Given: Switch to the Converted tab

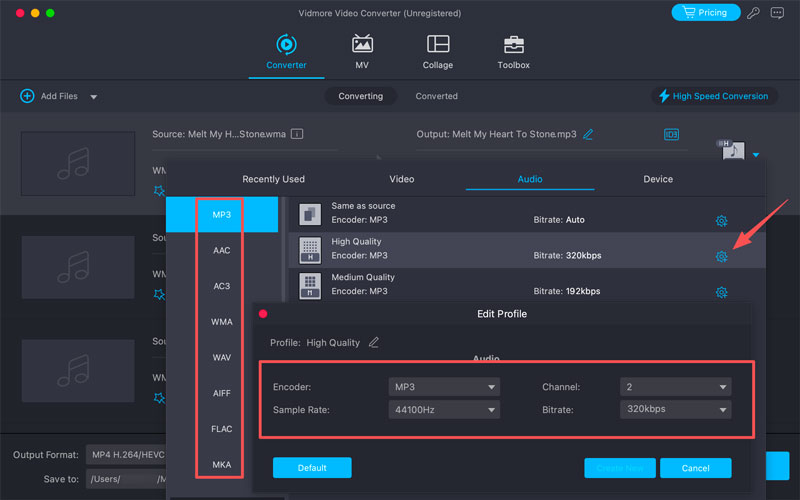Looking at the screenshot, I should pos(436,96).
